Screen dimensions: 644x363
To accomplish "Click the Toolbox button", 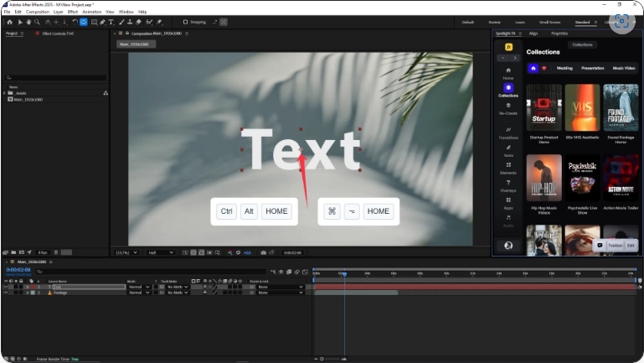I will [x=615, y=246].
